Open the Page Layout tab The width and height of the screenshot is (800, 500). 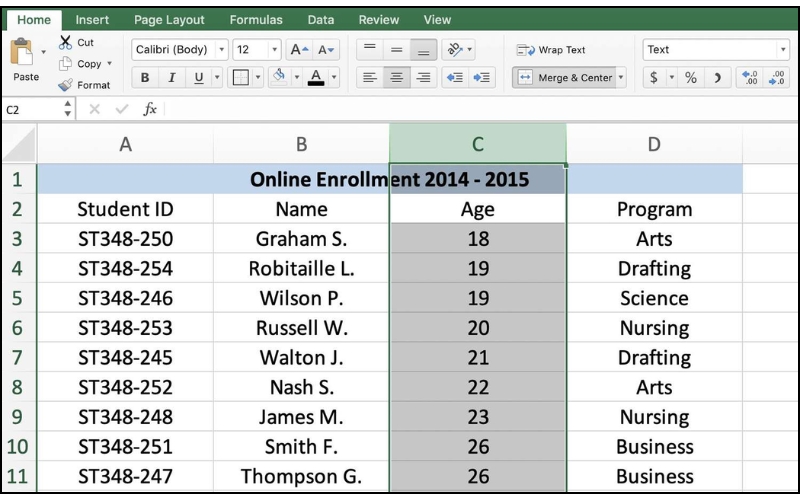[169, 19]
